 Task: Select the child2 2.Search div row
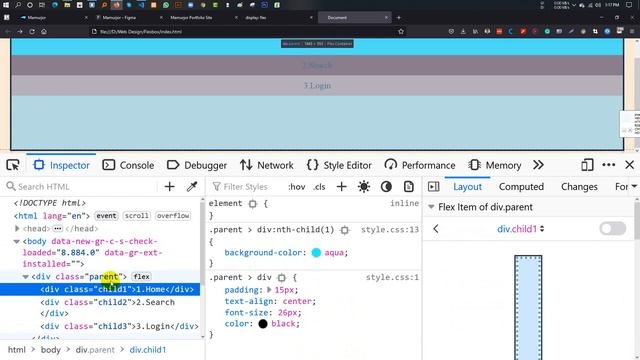[x=100, y=307]
